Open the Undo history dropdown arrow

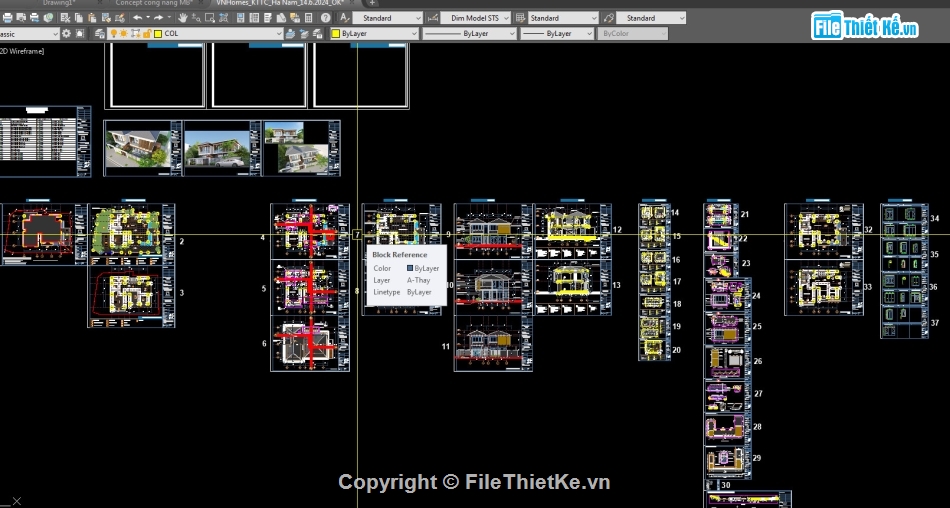[x=148, y=18]
